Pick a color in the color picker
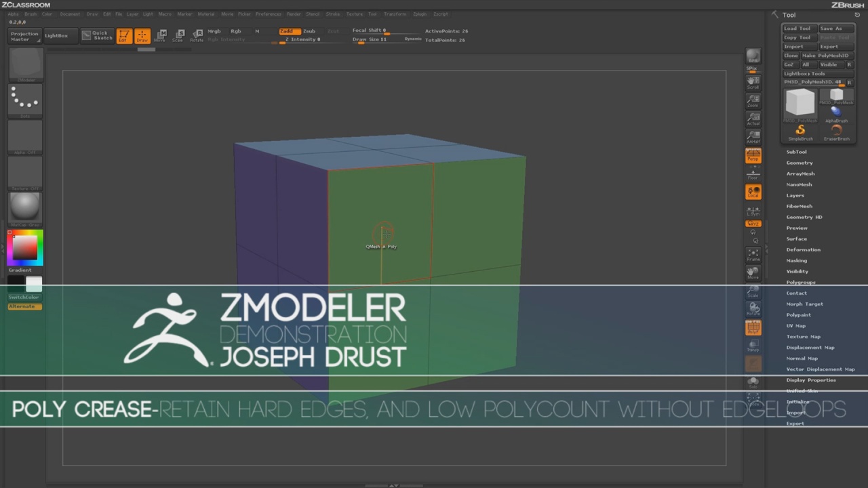Image resolution: width=868 pixels, height=488 pixels. pos(25,247)
